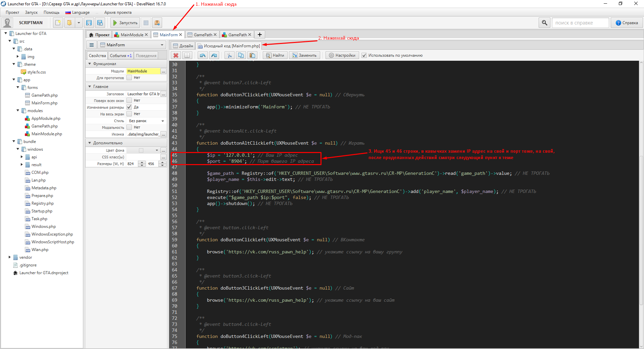Click the undo arrow icon
Viewport: 644px width, 349px height.
(x=202, y=55)
